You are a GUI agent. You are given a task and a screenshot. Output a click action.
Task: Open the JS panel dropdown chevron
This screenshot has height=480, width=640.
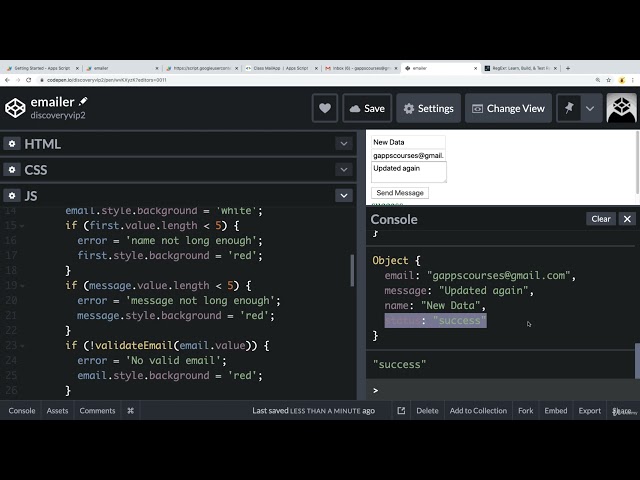coord(344,196)
